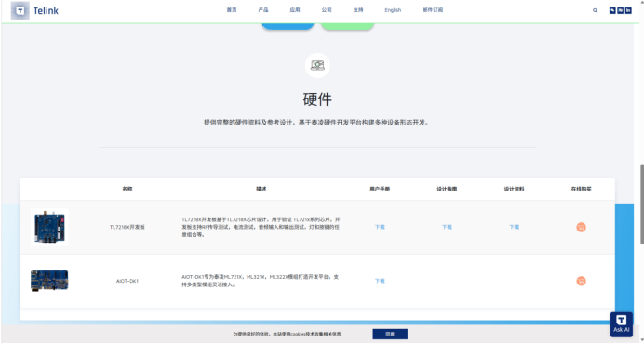Click the TL7218X开发板 name cell

point(127,227)
